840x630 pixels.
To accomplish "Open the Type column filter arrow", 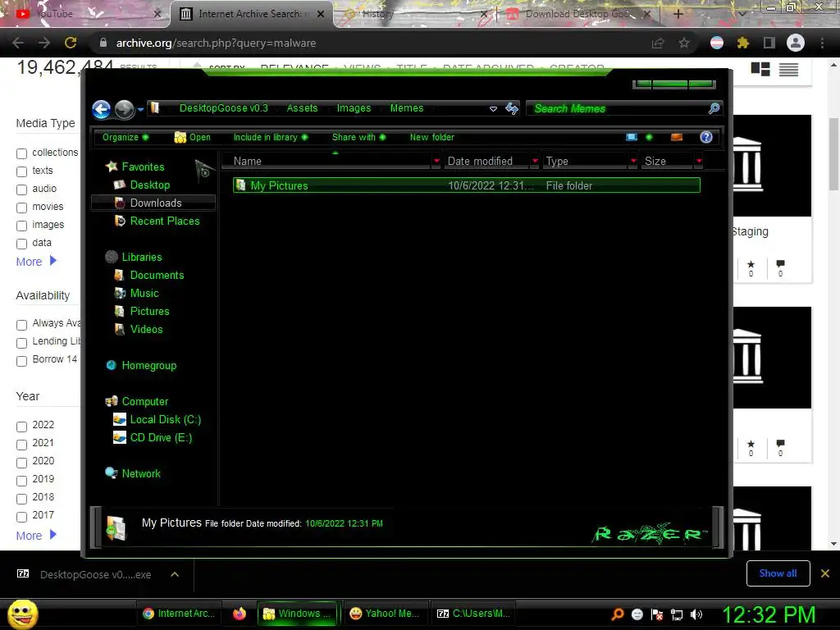I will pyautogui.click(x=634, y=161).
